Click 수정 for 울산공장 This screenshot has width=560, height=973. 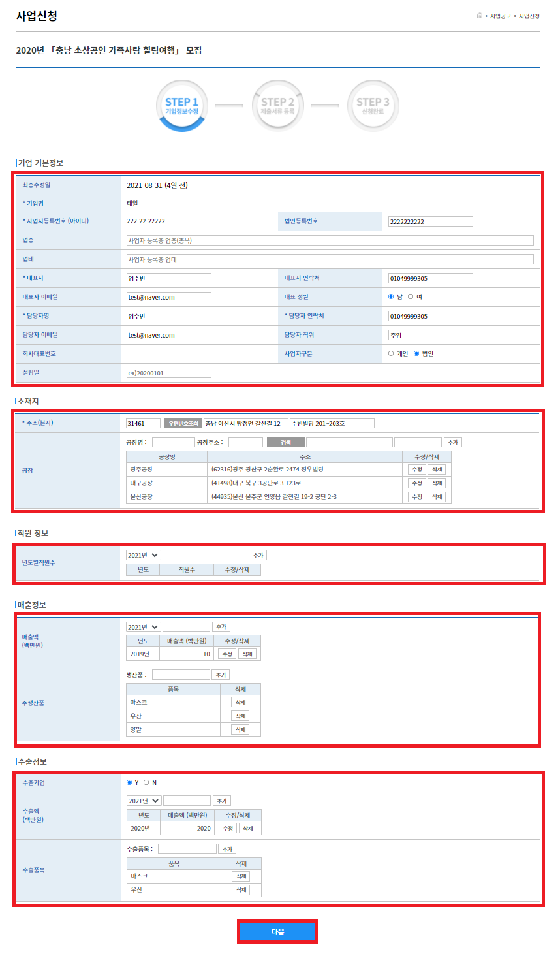coord(417,497)
